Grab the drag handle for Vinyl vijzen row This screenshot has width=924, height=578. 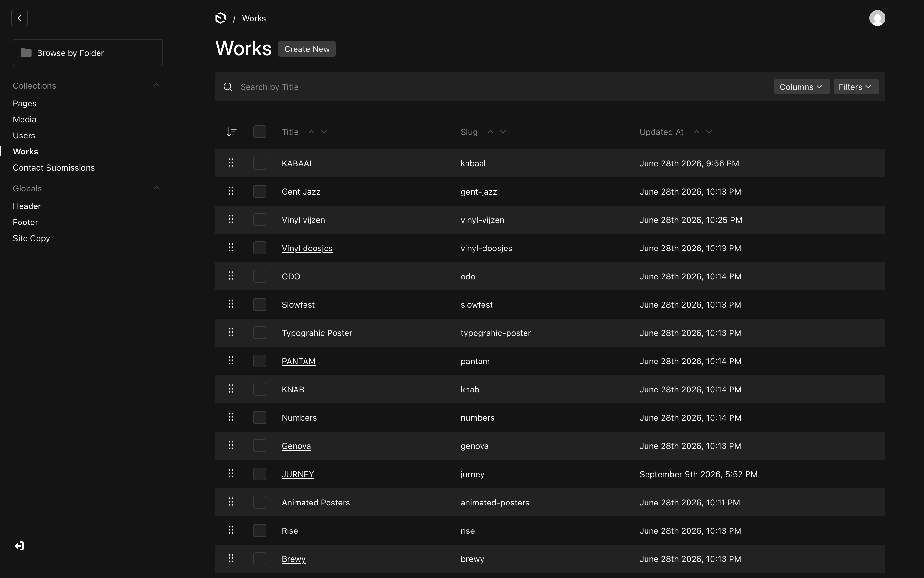tap(231, 219)
